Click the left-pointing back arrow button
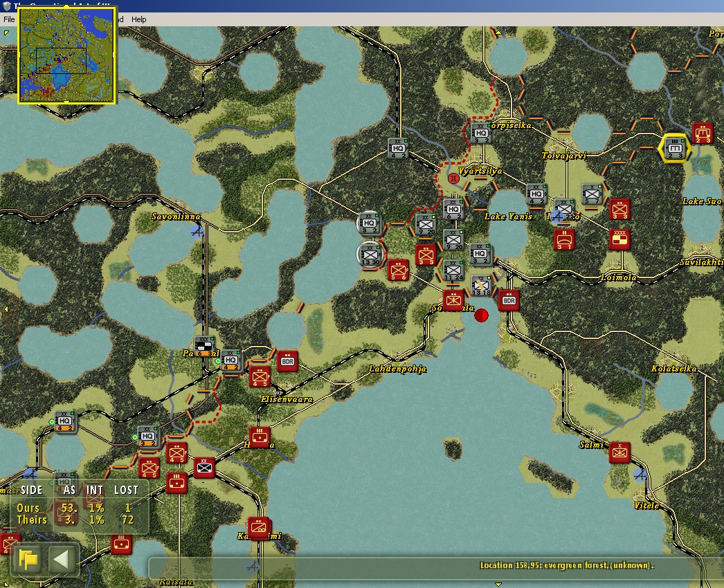 click(x=61, y=560)
